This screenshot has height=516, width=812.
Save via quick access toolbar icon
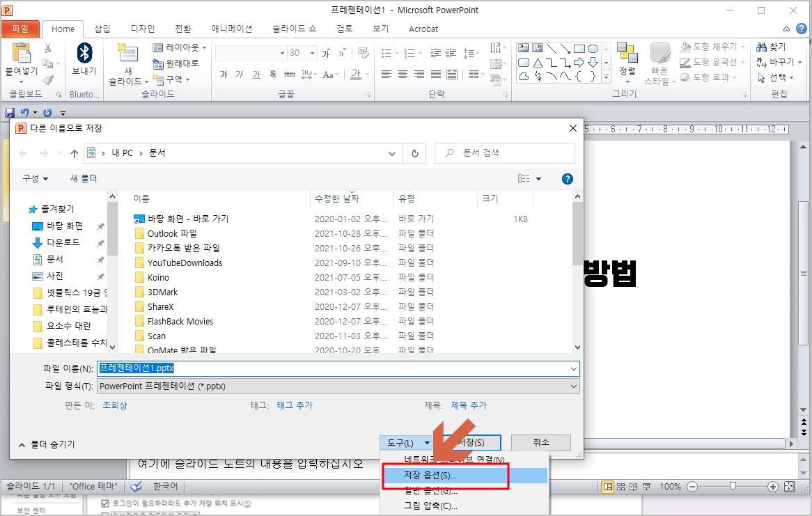click(x=9, y=112)
